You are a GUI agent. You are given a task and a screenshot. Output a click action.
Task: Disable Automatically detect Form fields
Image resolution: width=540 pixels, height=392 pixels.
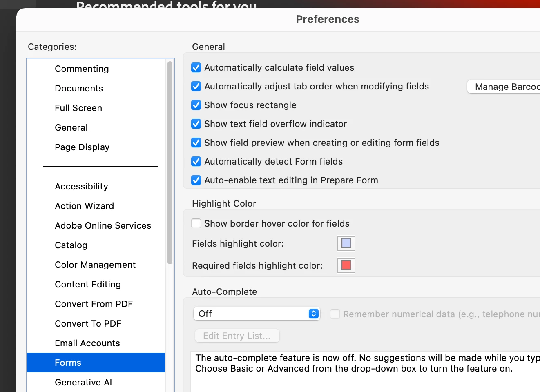pyautogui.click(x=196, y=162)
